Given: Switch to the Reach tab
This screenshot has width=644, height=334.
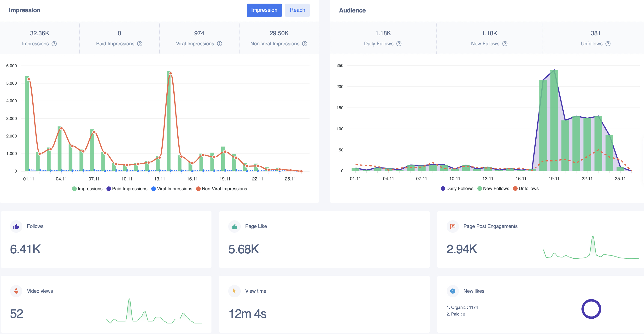Looking at the screenshot, I should 297,10.
